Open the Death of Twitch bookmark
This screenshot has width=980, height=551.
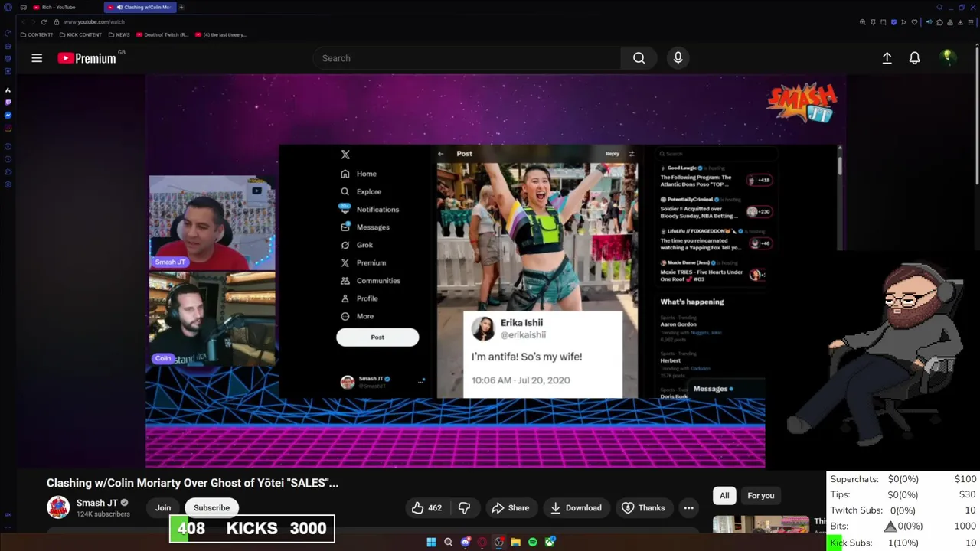pyautogui.click(x=162, y=34)
